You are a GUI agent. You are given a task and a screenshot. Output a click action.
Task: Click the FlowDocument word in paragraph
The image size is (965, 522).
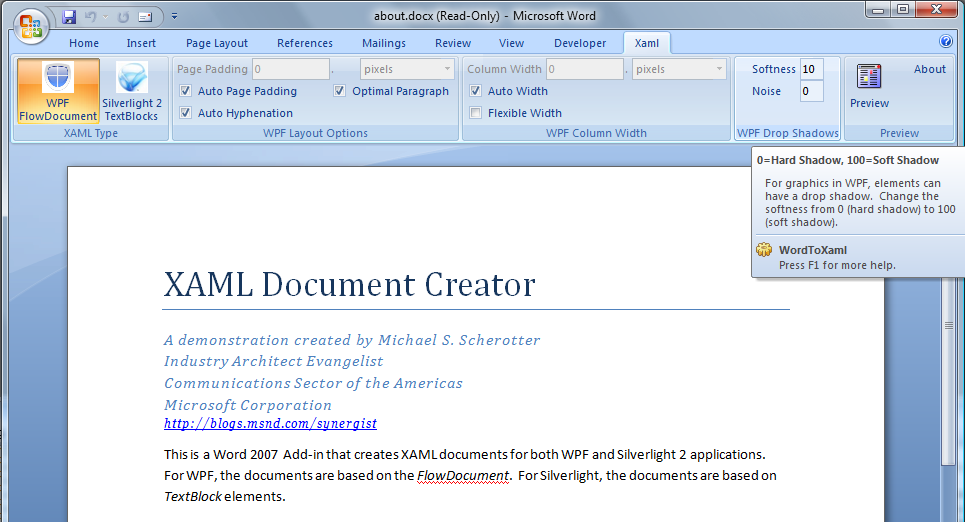pos(463,475)
